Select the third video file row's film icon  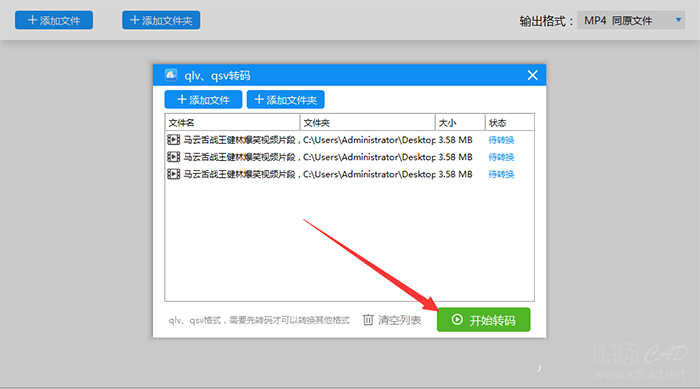click(173, 174)
